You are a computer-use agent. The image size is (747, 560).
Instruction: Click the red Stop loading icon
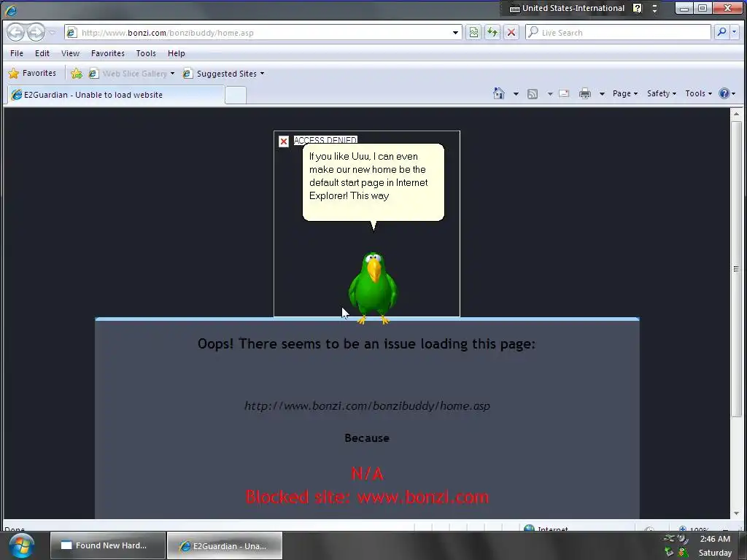coord(511,32)
